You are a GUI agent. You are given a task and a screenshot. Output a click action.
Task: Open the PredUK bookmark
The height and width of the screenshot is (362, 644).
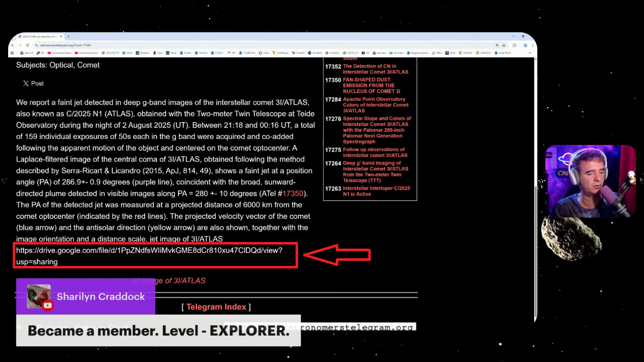[x=298, y=53]
